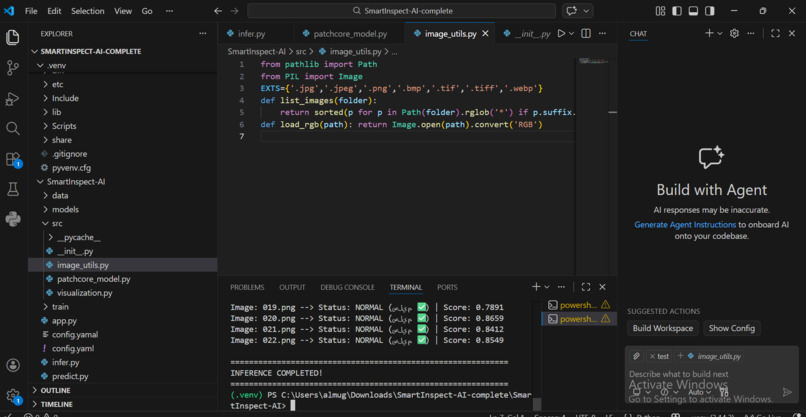Open the Manage gear in activity bar
The height and width of the screenshot is (417, 806).
pyautogui.click(x=13, y=395)
